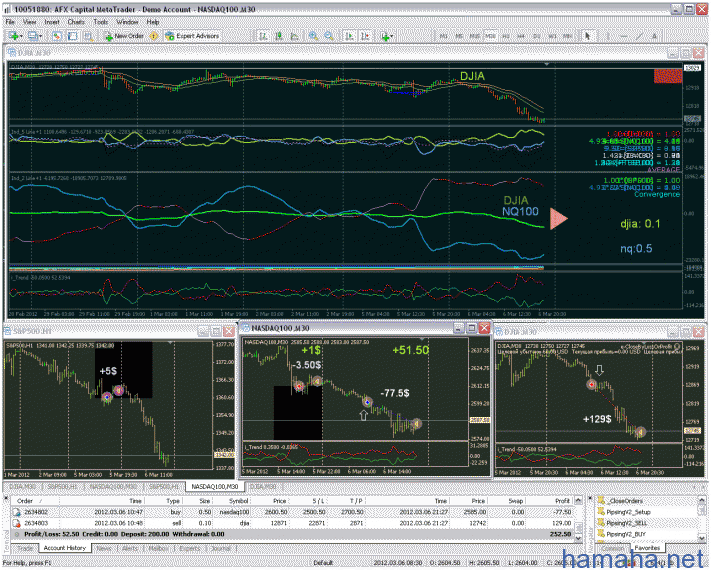The width and height of the screenshot is (711, 570).
Task: Click the New Order button
Action: [124, 36]
